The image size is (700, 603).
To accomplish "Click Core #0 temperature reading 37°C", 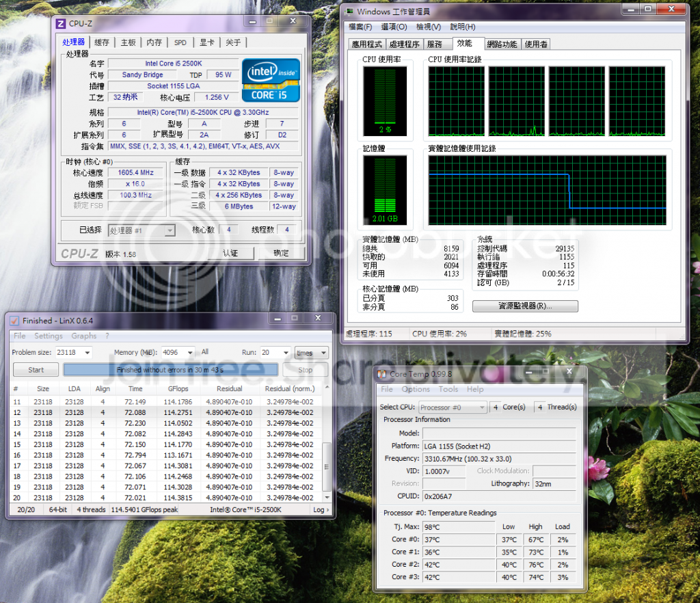I will coord(459,539).
